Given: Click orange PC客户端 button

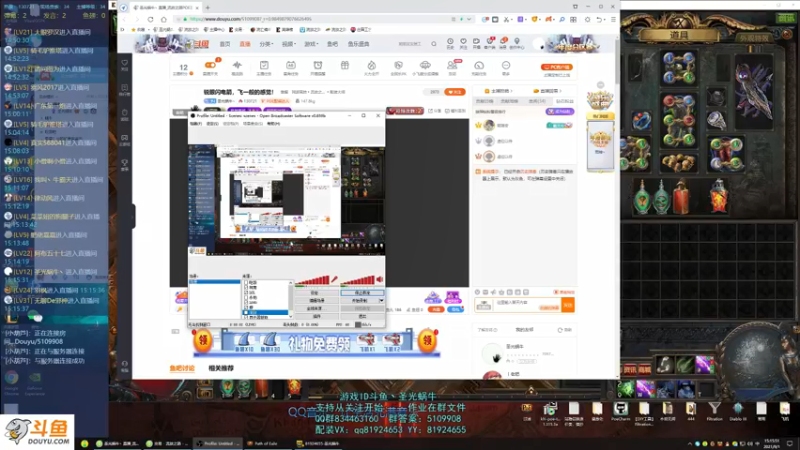Looking at the screenshot, I should click(557, 67).
